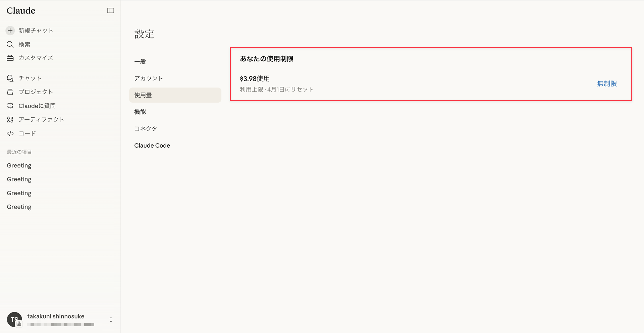Click the TS profile avatar
Image resolution: width=644 pixels, height=333 pixels.
point(14,319)
